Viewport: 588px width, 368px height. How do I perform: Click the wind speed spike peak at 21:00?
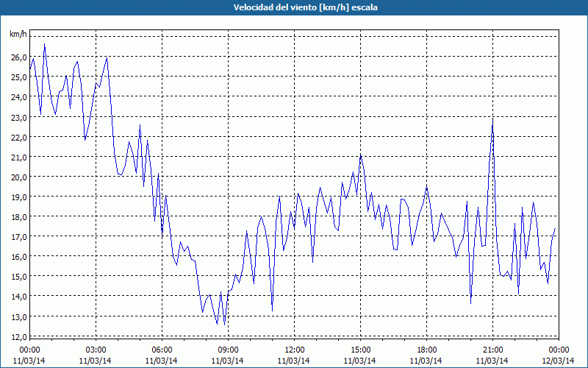(492, 119)
